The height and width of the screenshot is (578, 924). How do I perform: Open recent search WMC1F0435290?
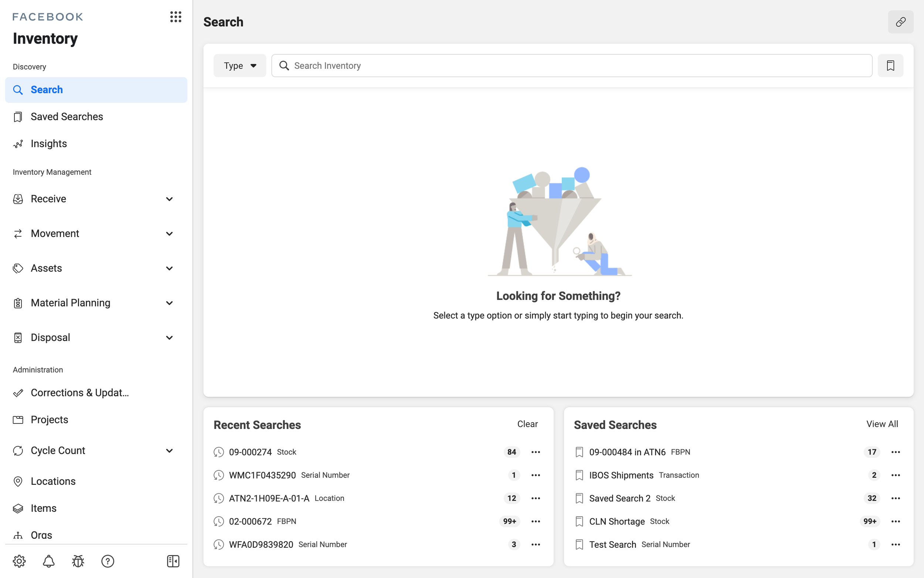click(x=262, y=475)
